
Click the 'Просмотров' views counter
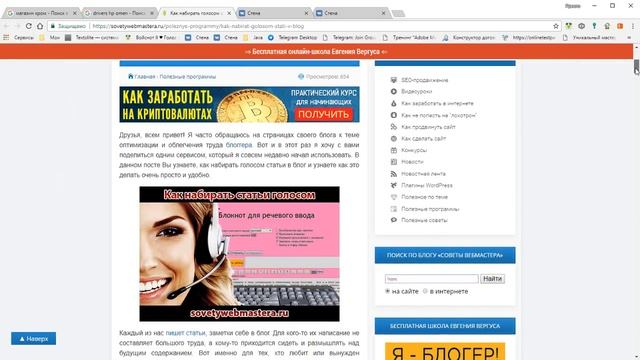324,77
